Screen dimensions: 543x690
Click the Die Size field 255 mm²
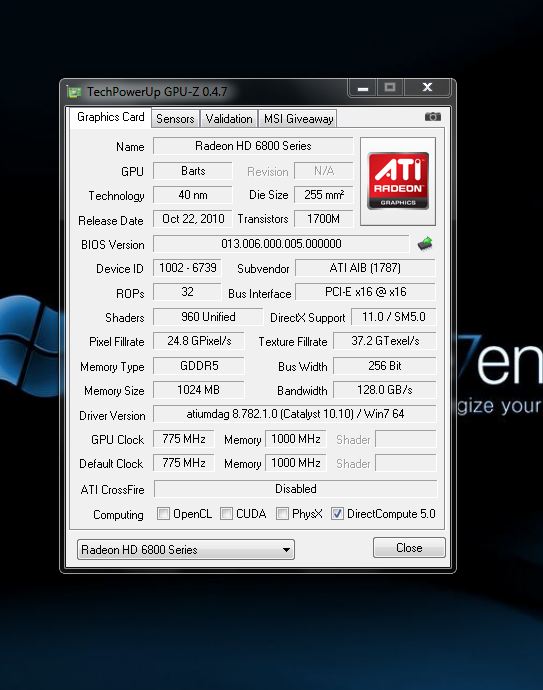click(324, 195)
